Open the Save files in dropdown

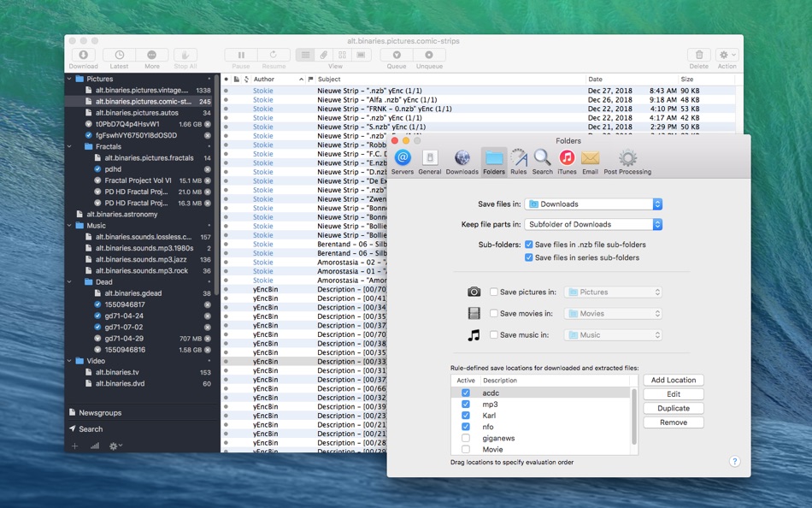click(594, 204)
